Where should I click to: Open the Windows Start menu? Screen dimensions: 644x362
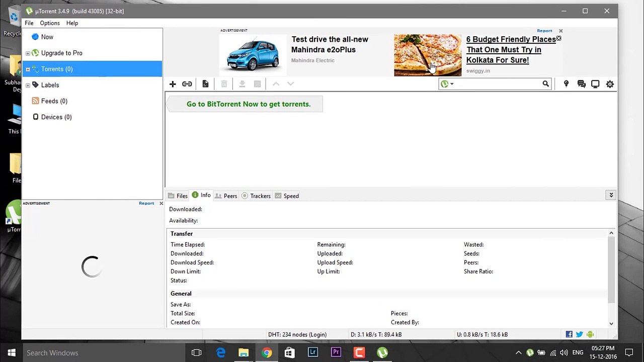click(x=11, y=352)
